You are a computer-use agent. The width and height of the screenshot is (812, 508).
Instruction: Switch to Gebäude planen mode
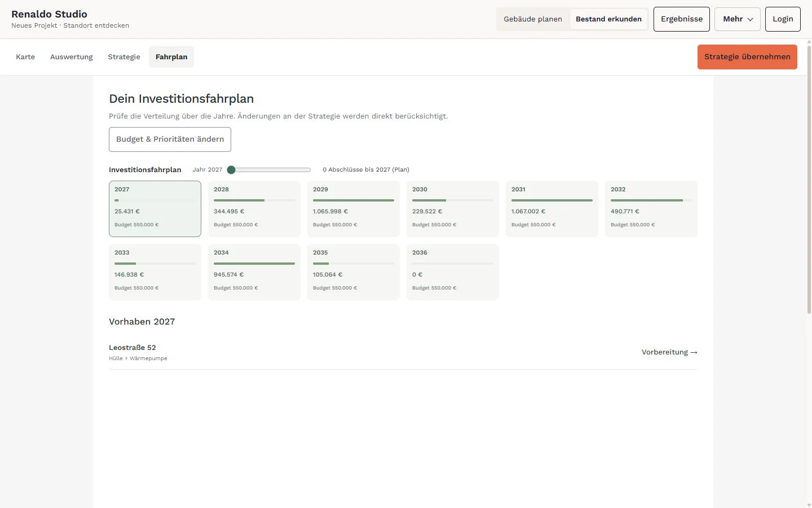click(533, 19)
